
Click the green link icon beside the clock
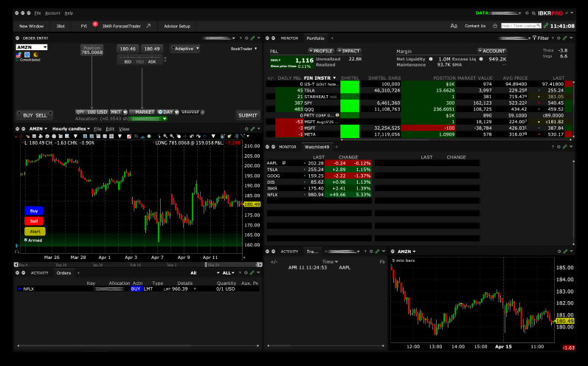[x=546, y=26]
